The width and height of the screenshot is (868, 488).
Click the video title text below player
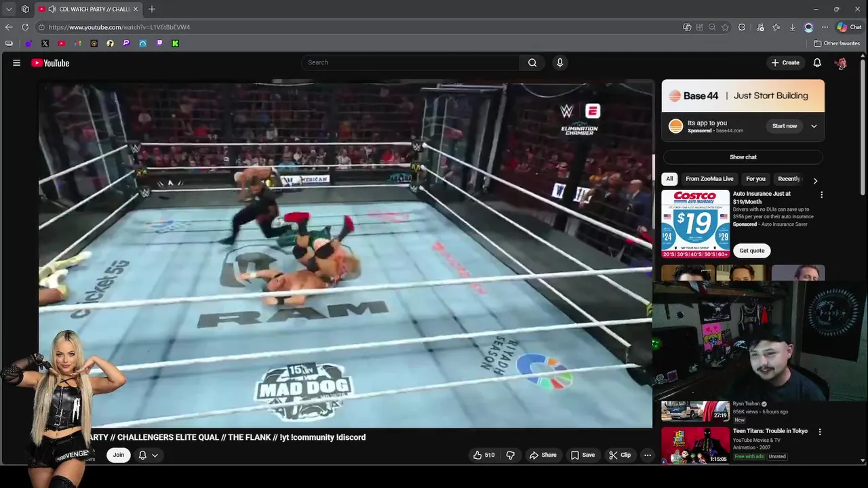[x=227, y=437]
